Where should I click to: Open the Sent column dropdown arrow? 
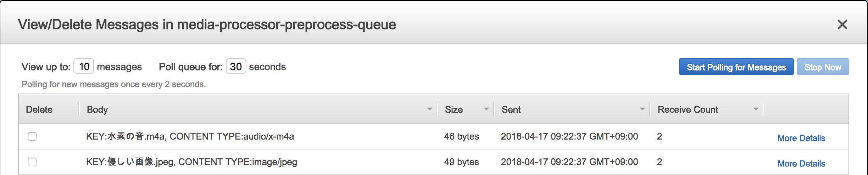click(642, 109)
